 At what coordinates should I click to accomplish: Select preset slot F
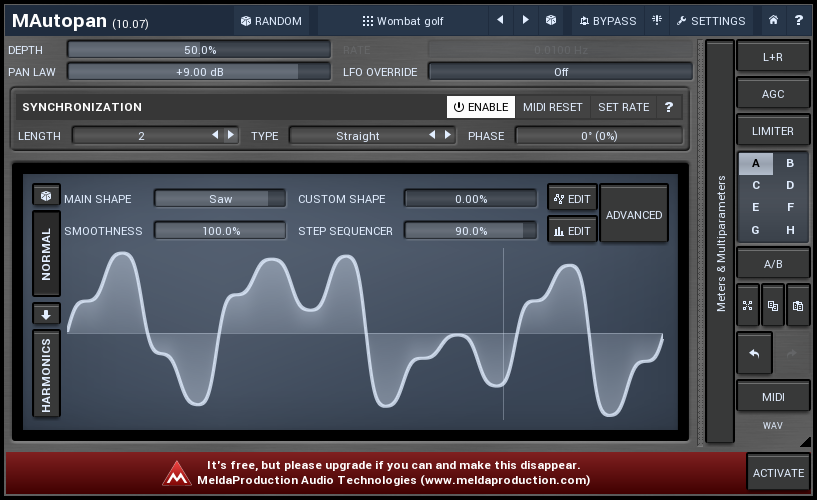[x=790, y=207]
